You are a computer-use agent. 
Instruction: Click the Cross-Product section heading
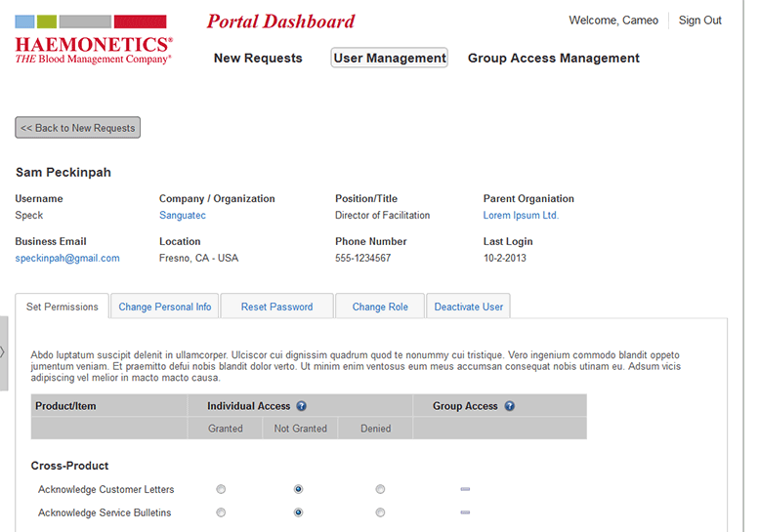[x=69, y=466]
